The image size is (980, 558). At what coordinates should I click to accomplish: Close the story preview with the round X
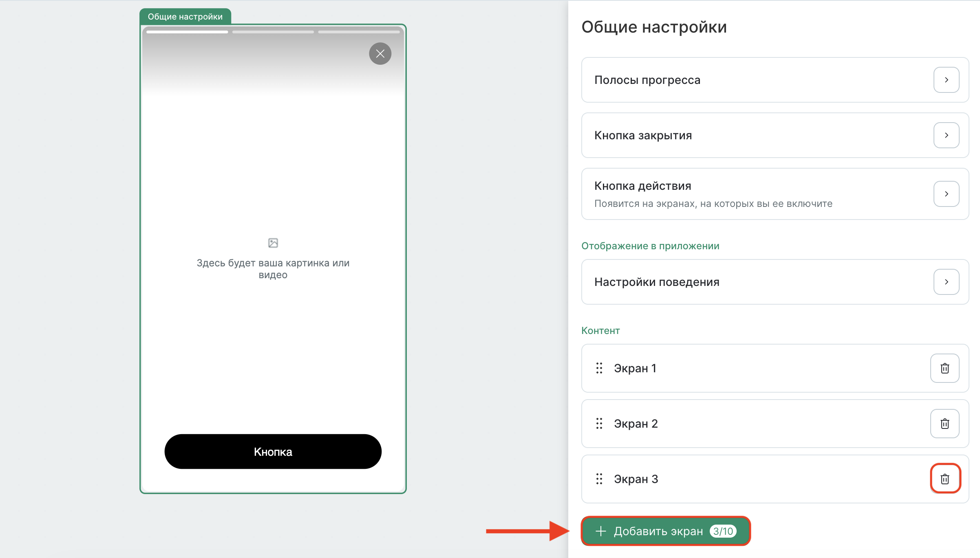[380, 53]
